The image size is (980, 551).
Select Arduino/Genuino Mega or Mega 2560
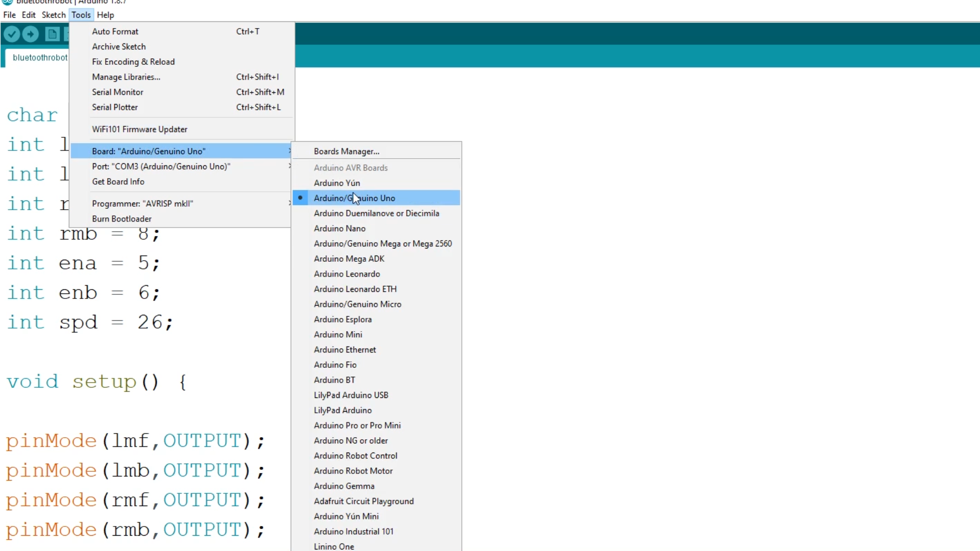point(376,244)
